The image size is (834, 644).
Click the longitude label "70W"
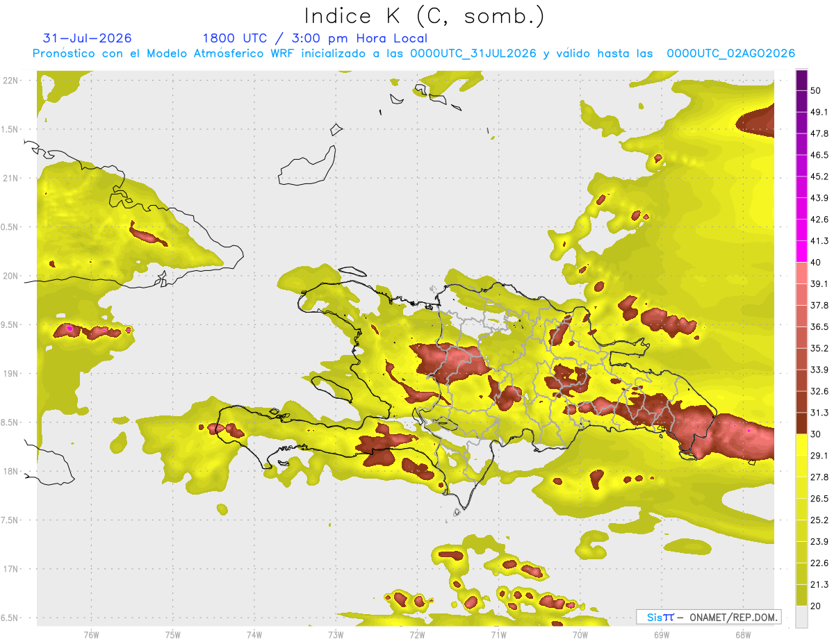[x=580, y=634]
